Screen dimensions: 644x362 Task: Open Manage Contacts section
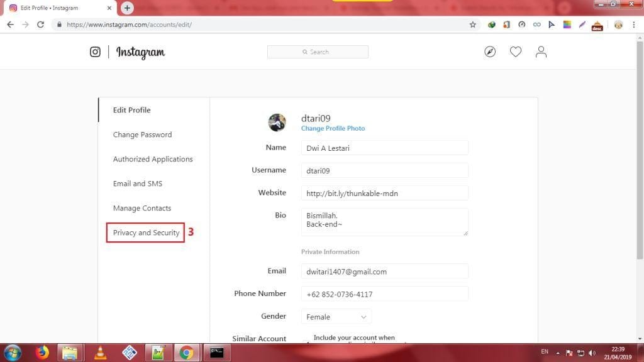tap(142, 208)
